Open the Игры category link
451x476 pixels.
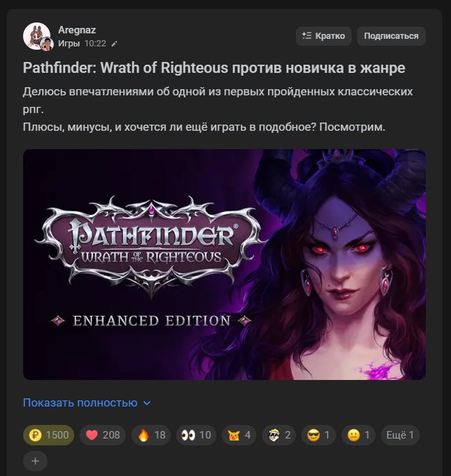coord(69,44)
